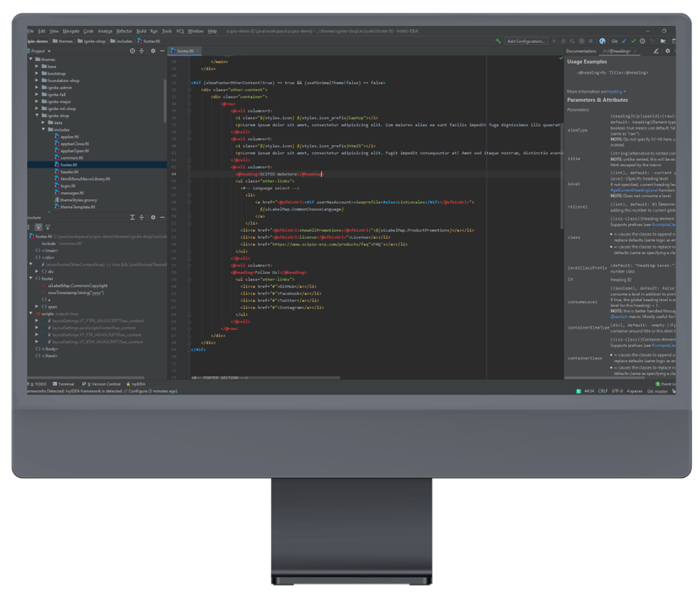This screenshot has height=593, width=700.
Task: Click the locate file target icon in Project panel
Action: point(132,51)
